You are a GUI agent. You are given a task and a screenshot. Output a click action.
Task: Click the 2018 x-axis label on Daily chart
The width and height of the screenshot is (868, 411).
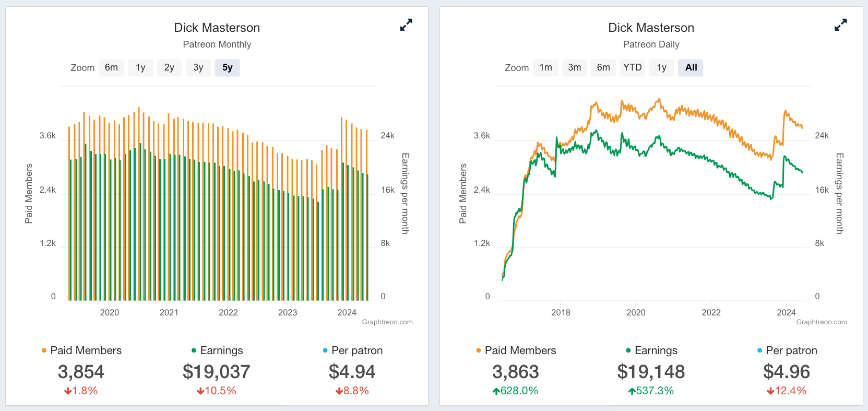tap(561, 312)
